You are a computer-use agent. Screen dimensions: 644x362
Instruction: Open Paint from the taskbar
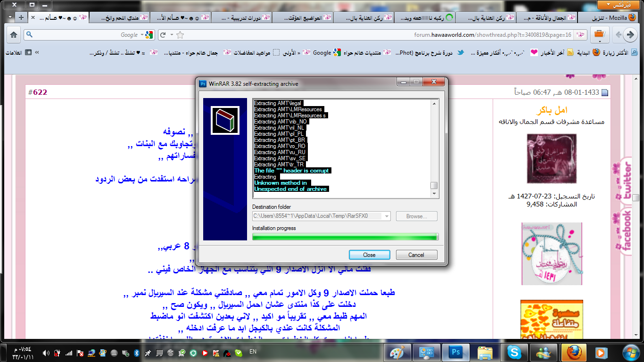[398, 352]
